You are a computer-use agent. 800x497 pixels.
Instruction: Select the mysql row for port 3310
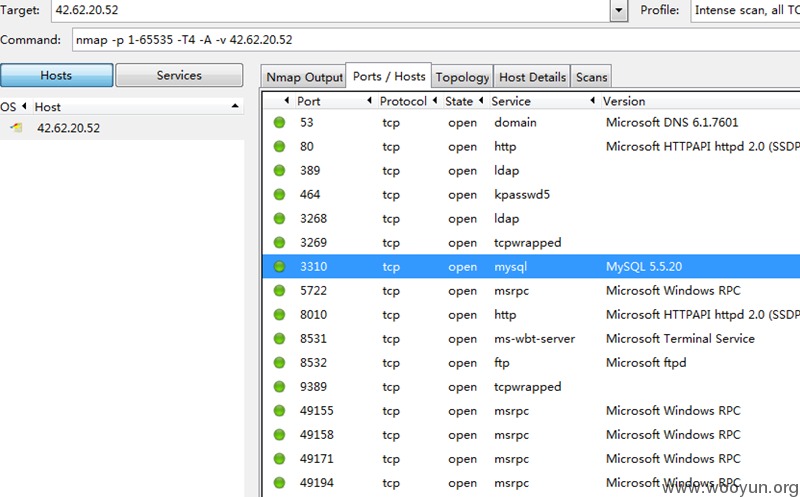click(531, 266)
